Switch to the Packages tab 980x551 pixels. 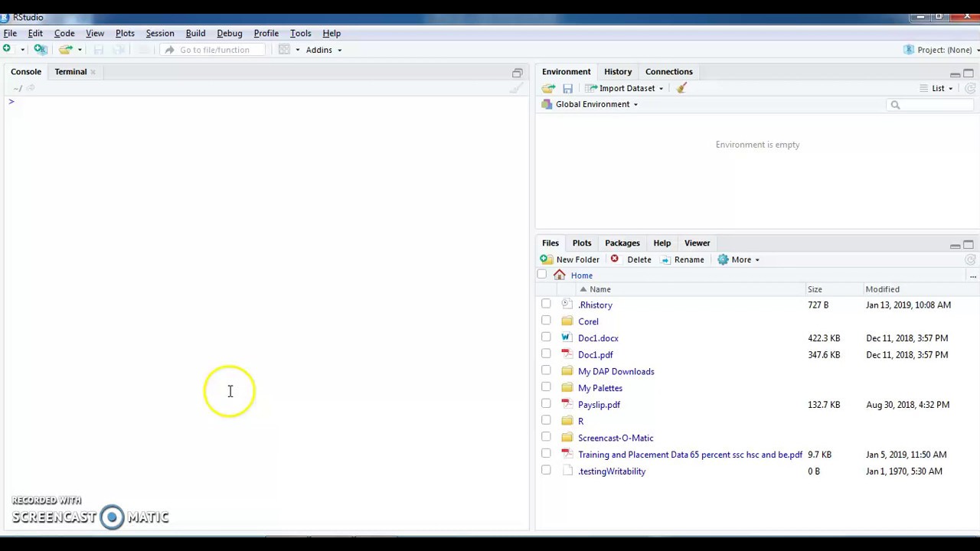click(622, 243)
